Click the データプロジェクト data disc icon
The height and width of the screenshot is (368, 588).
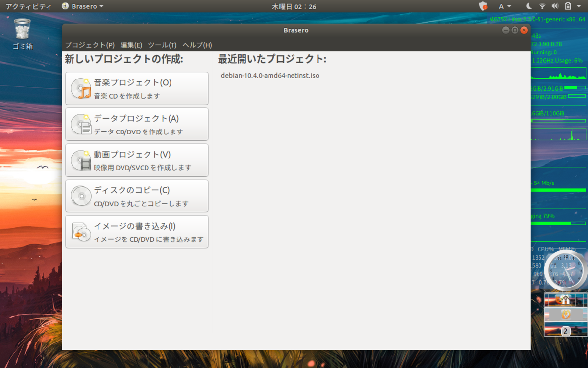(x=81, y=124)
